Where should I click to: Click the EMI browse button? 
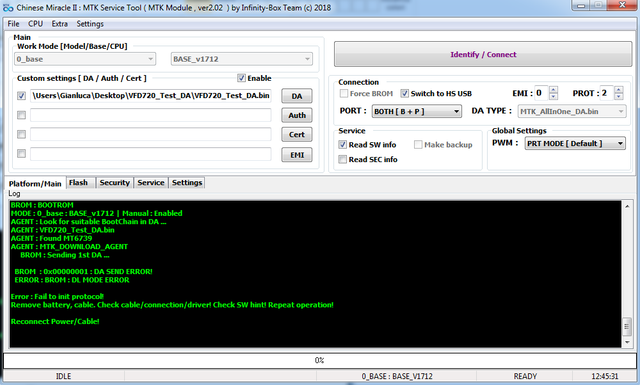click(x=297, y=155)
